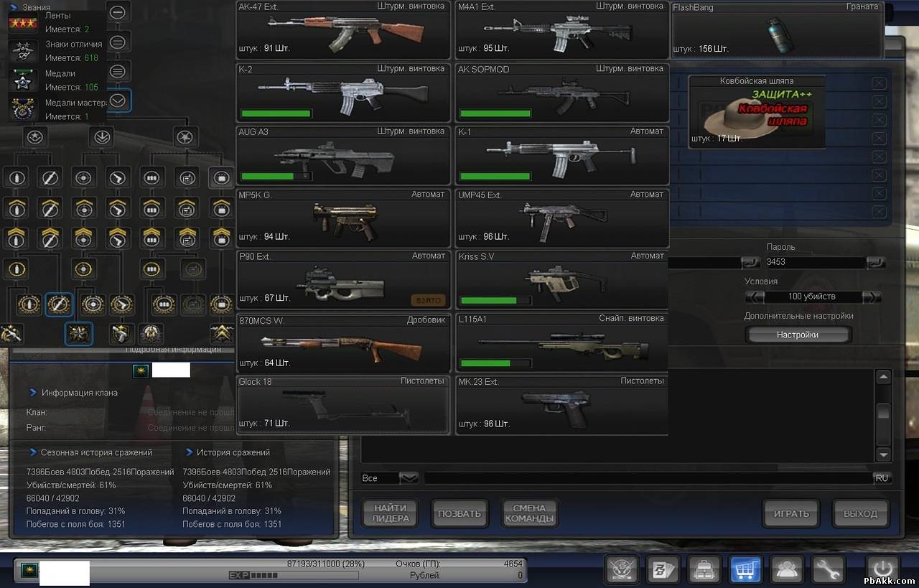
Task: Select the Glock 18 pistol card
Action: [x=343, y=405]
